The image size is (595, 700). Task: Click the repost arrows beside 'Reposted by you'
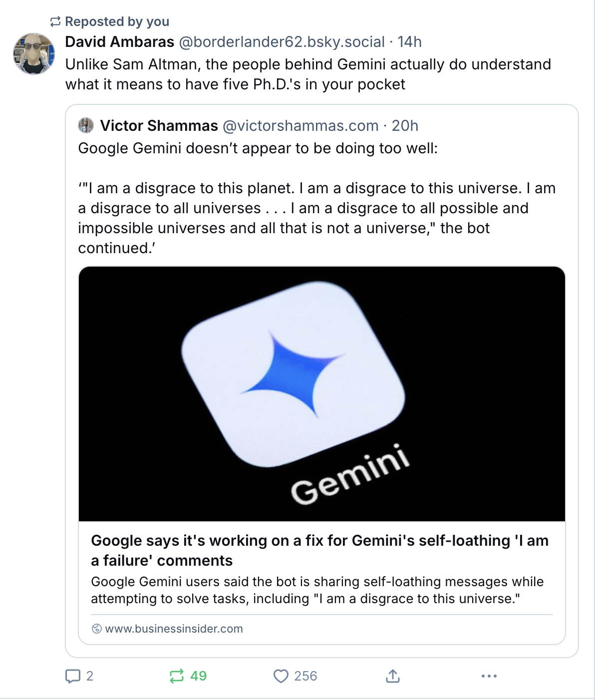(x=54, y=21)
